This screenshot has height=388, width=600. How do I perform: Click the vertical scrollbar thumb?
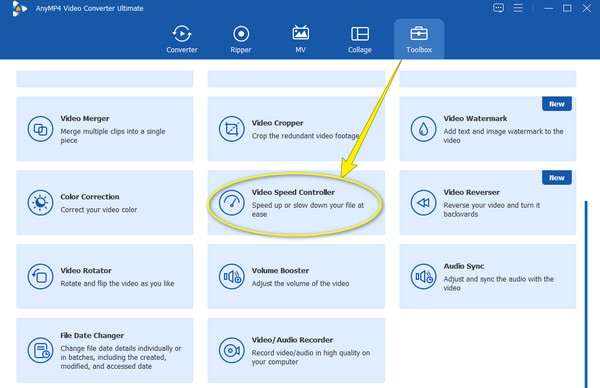(x=586, y=294)
